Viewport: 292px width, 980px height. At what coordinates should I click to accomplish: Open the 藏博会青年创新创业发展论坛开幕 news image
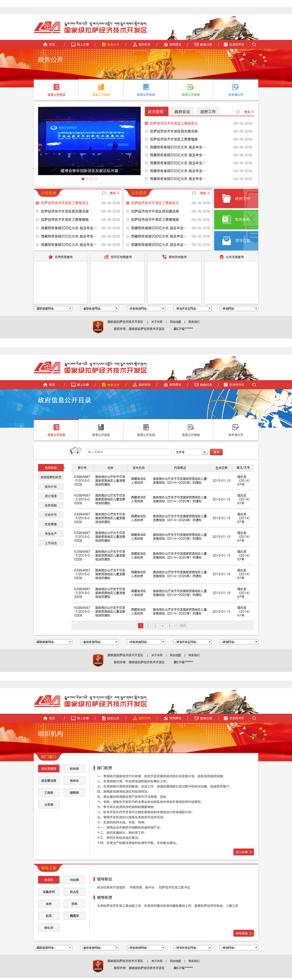point(89,141)
